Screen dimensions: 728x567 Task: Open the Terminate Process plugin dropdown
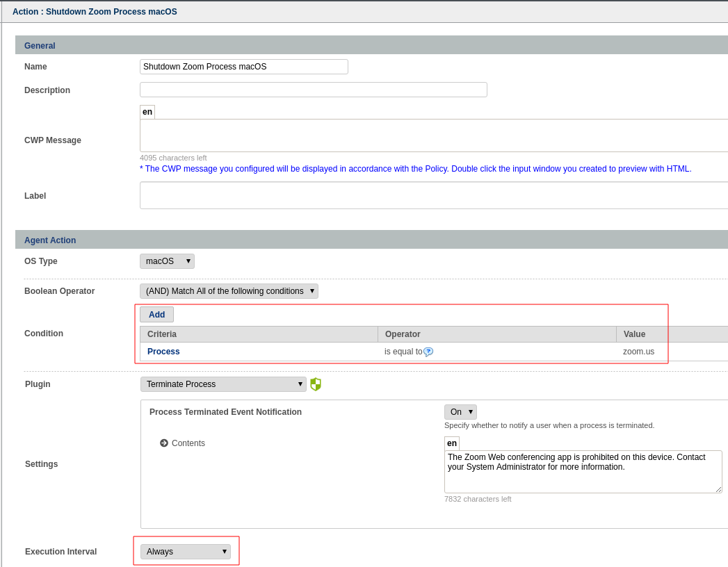[223, 384]
